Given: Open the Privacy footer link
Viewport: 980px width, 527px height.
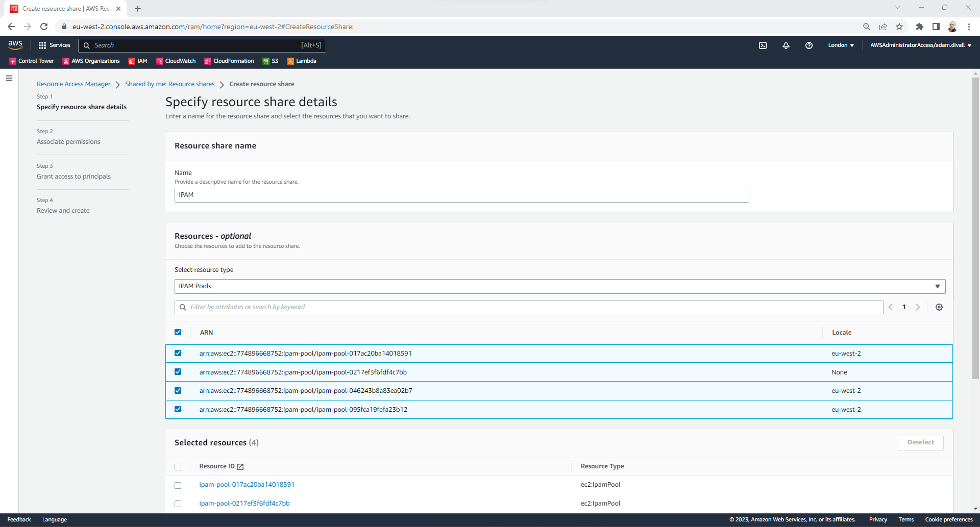Looking at the screenshot, I should click(x=878, y=520).
